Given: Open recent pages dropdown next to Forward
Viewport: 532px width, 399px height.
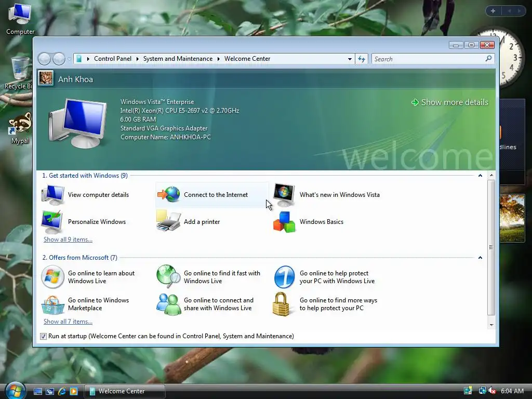Looking at the screenshot, I should tap(69, 59).
